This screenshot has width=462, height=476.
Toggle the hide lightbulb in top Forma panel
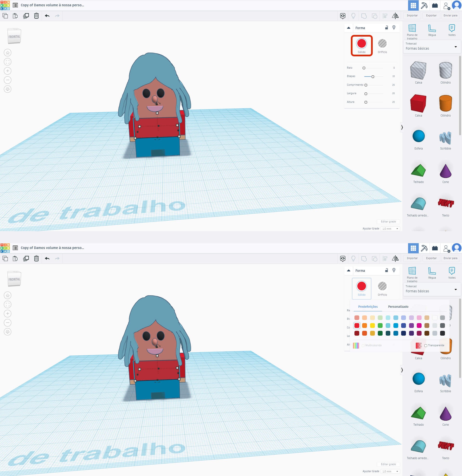tap(394, 28)
